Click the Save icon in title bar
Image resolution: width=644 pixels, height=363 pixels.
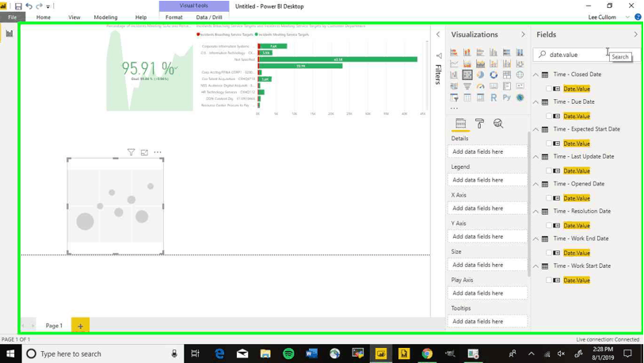click(18, 6)
